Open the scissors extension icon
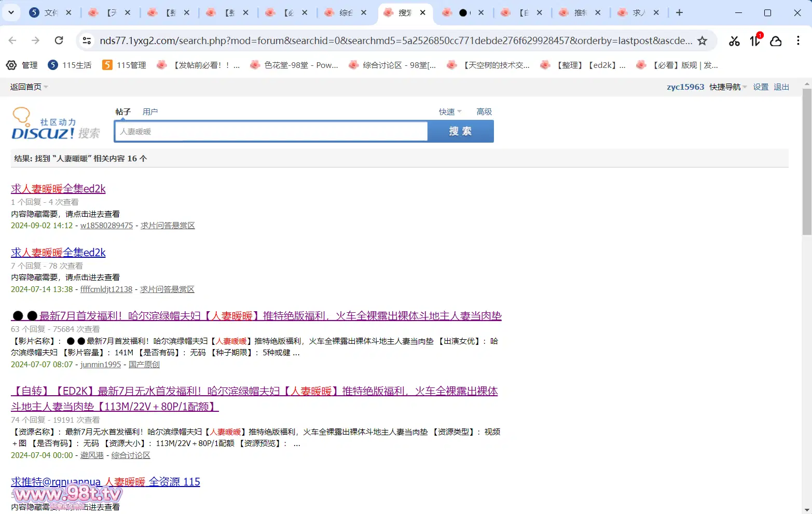The width and height of the screenshot is (812, 514). point(734,41)
